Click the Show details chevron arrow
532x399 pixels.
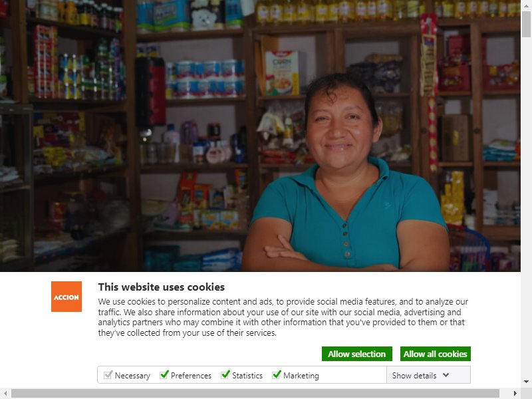[446, 375]
